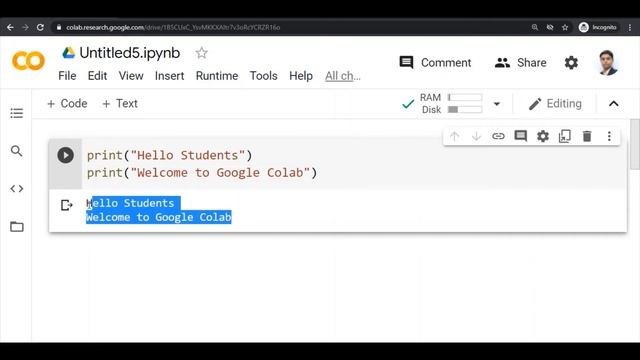Open the Editing mode dropdown
Viewport: 640px width, 360px height.
tap(555, 104)
